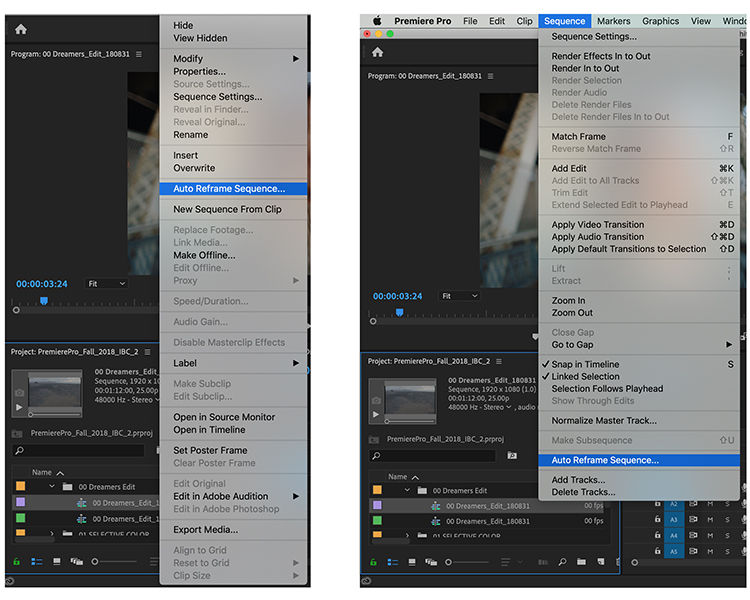Viewport: 750px width, 600px height.
Task: Click the New Item icon in the right Project panel footer
Action: (x=601, y=562)
